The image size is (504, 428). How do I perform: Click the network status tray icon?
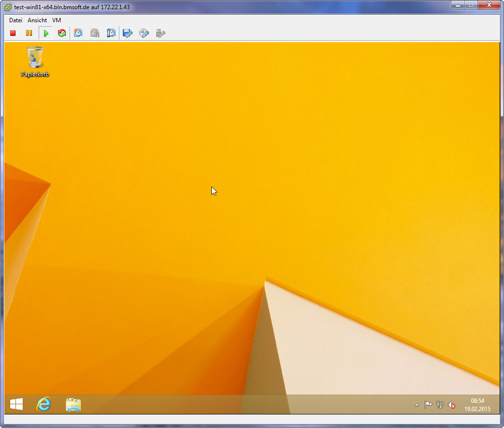440,405
